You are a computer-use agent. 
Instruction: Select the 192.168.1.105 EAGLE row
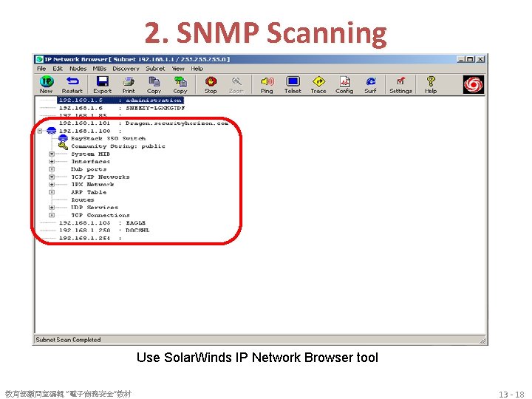[102, 223]
